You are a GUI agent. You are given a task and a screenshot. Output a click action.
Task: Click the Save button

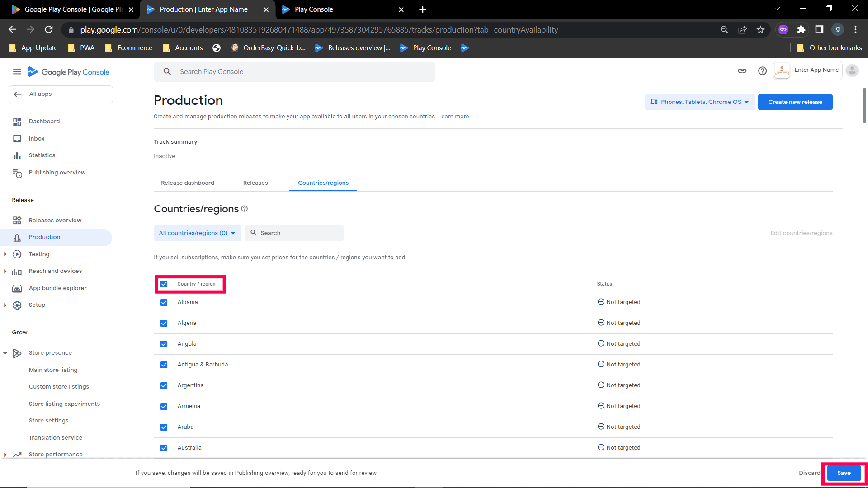click(844, 473)
